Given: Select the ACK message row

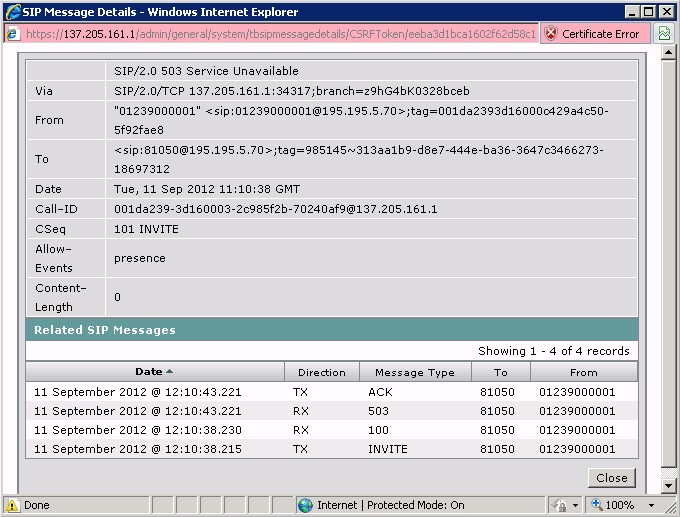Looking at the screenshot, I should coord(332,392).
